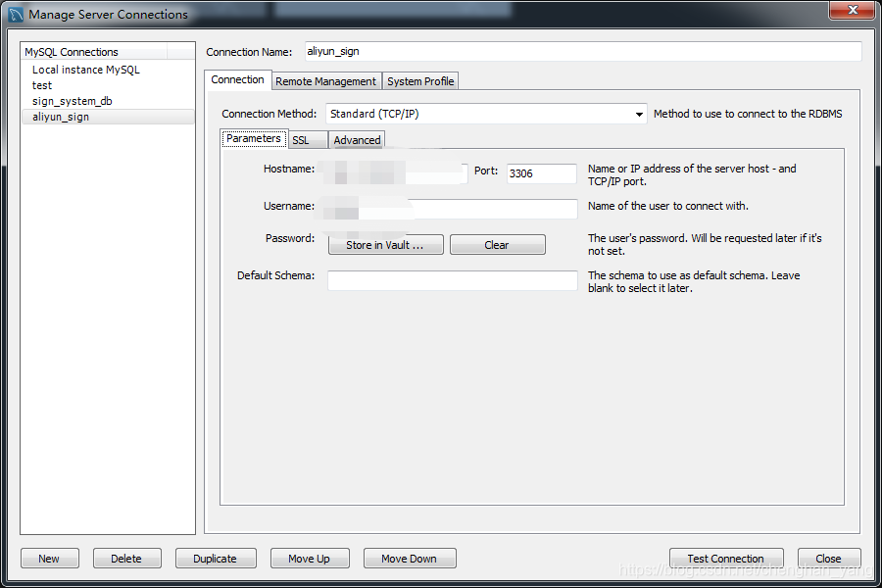
Task: Focus the Username input field
Action: click(x=452, y=209)
